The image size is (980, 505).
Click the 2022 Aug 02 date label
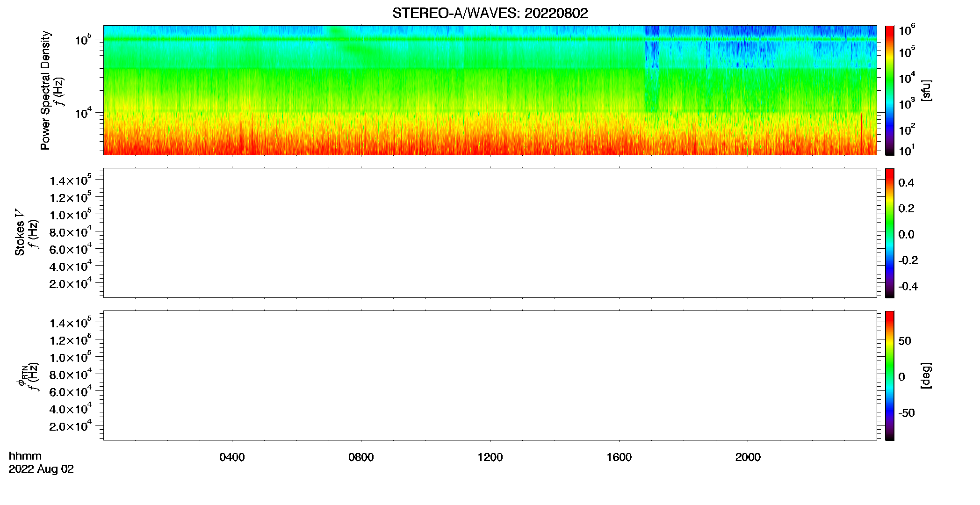pyautogui.click(x=41, y=469)
